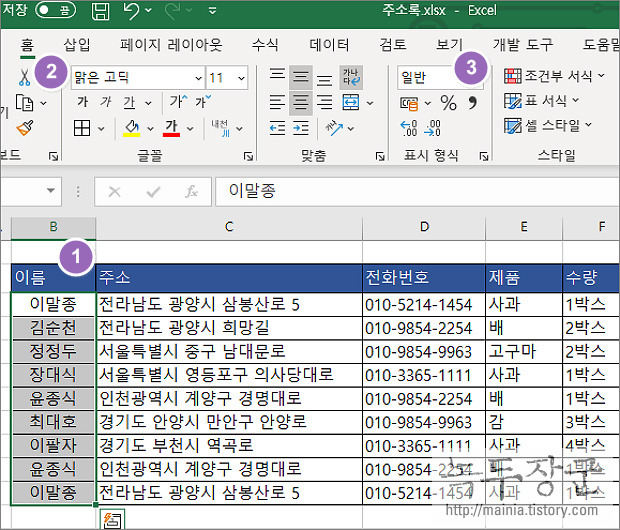Open the 페이지 레이아웃 tab
The image size is (620, 530).
(x=172, y=45)
